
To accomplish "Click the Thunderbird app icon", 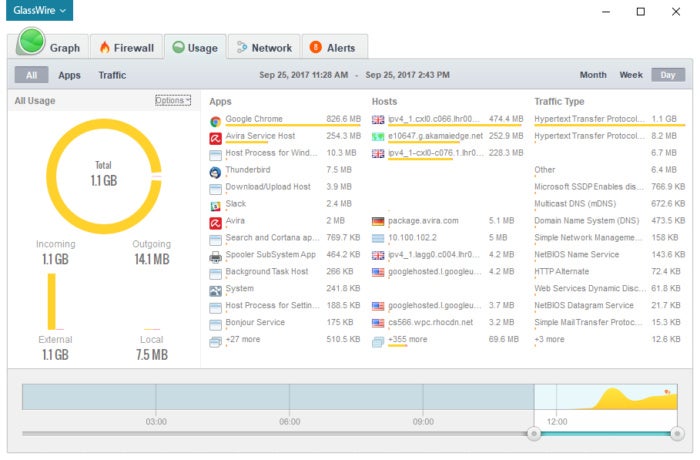I will 216,172.
